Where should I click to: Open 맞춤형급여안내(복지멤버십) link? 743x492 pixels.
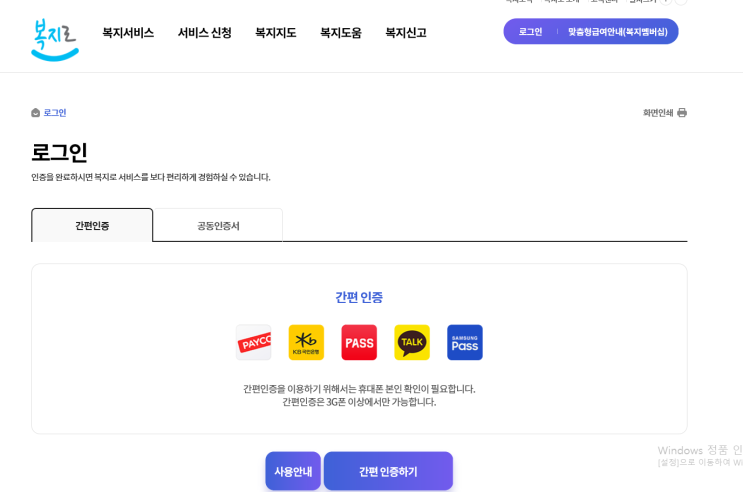click(x=617, y=32)
